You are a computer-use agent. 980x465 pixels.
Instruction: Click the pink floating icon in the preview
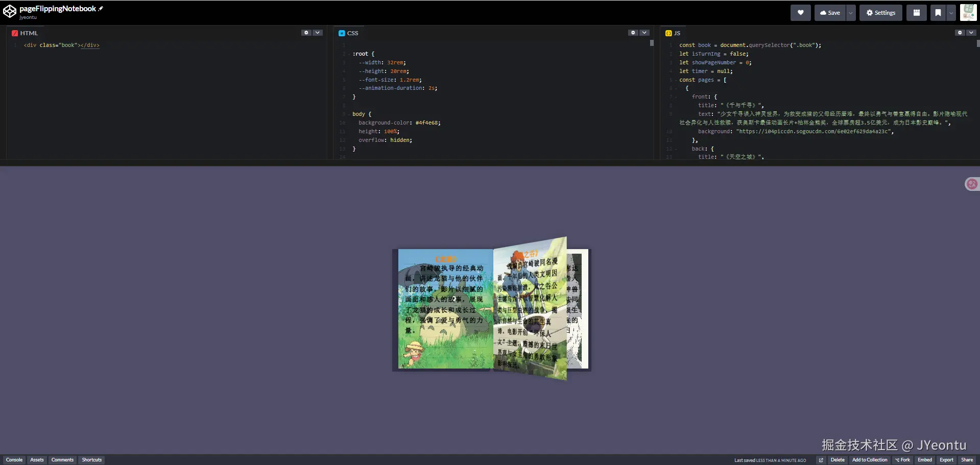point(972,184)
